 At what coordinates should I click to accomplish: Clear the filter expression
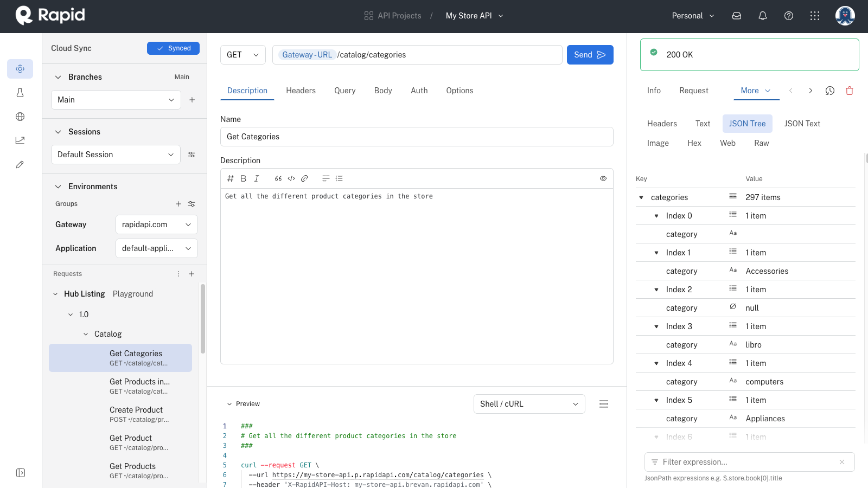pos(842,462)
